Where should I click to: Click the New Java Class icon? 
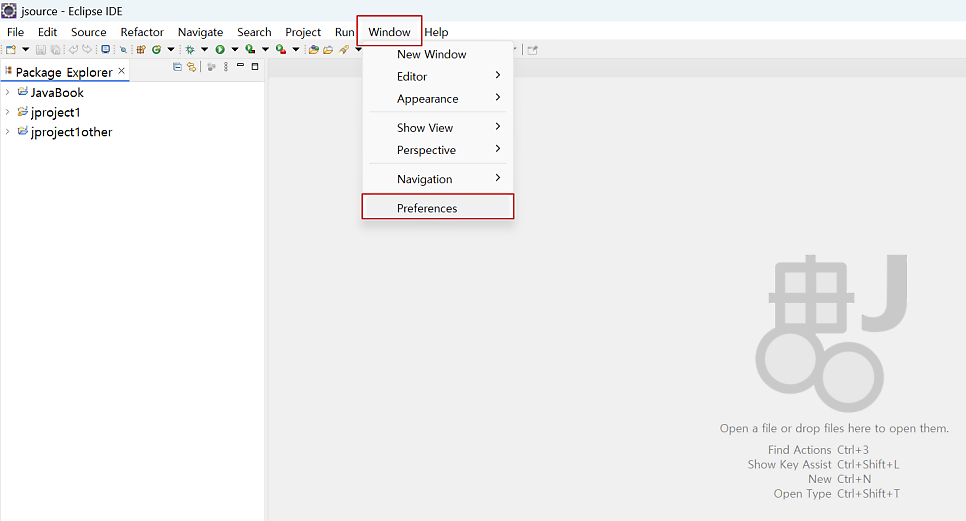[x=156, y=50]
